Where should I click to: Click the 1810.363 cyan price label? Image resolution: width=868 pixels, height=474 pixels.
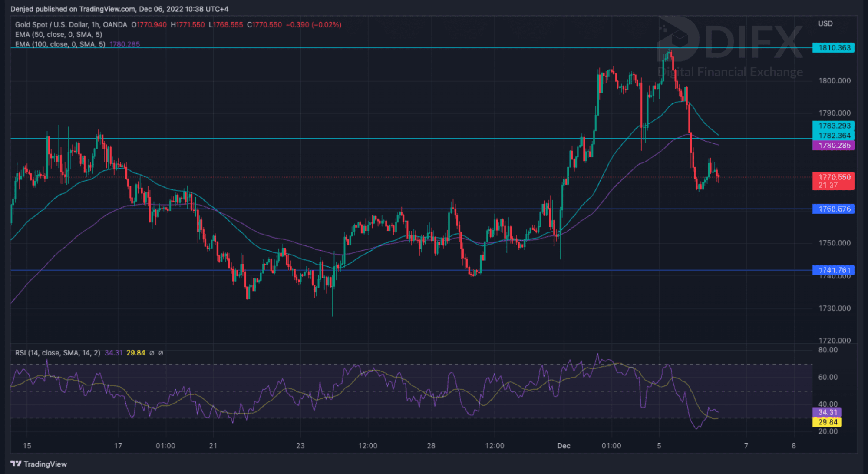click(834, 48)
